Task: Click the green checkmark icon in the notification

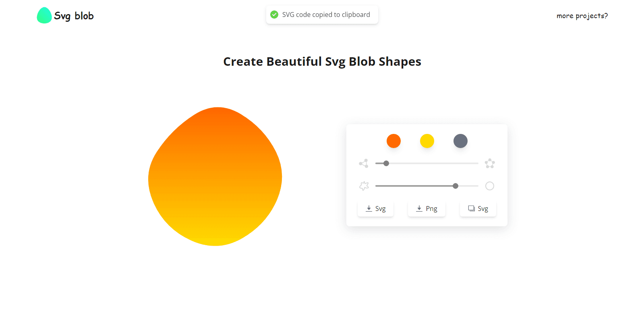Action: [x=274, y=15]
